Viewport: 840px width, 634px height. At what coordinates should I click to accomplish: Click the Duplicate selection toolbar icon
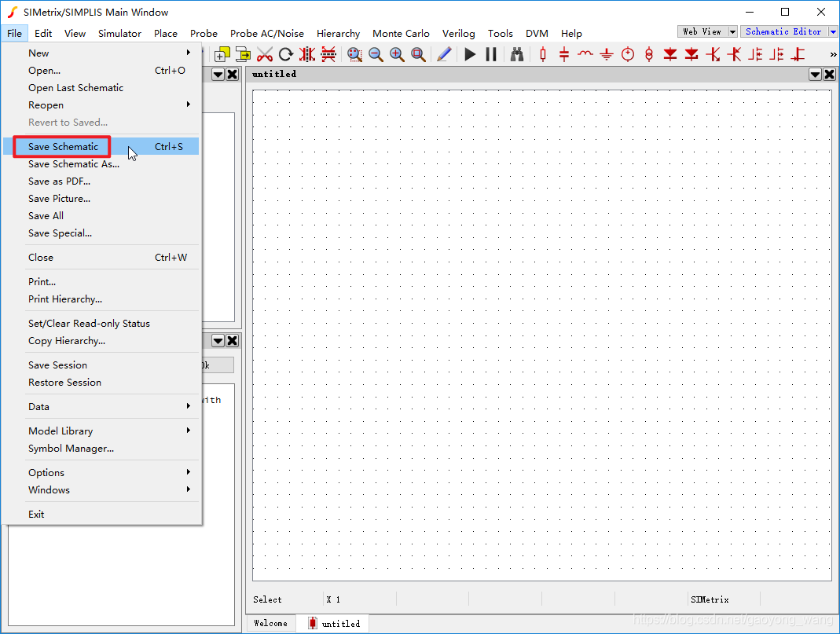(x=222, y=54)
